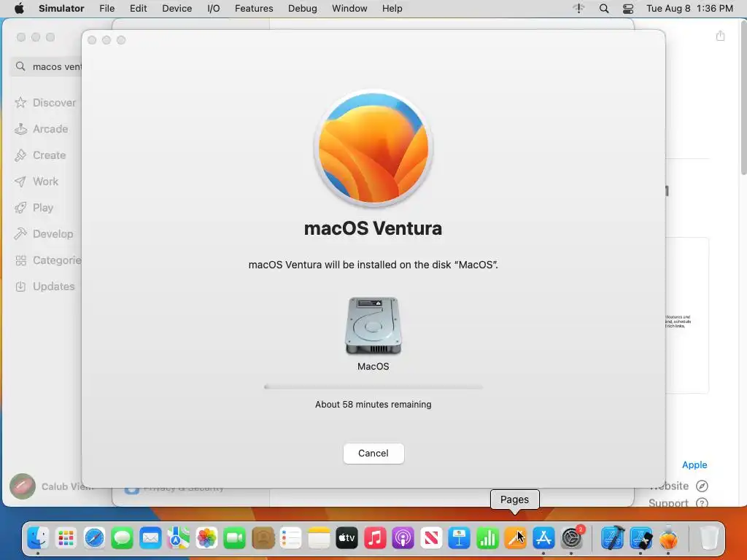
Task: Open Photos app in the dock
Action: 206,539
